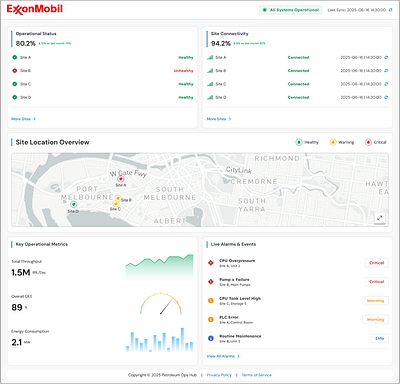400x384 pixels.
Task: Open More Sites link under Operational Status
Action: coord(23,119)
